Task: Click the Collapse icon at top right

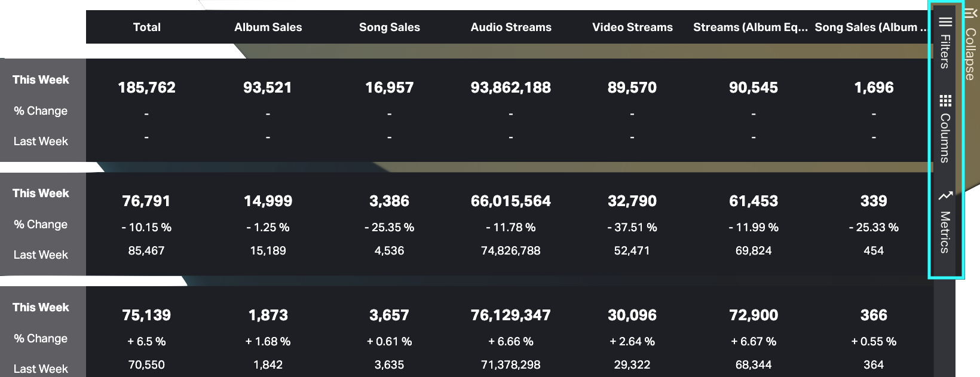Action: [x=970, y=13]
